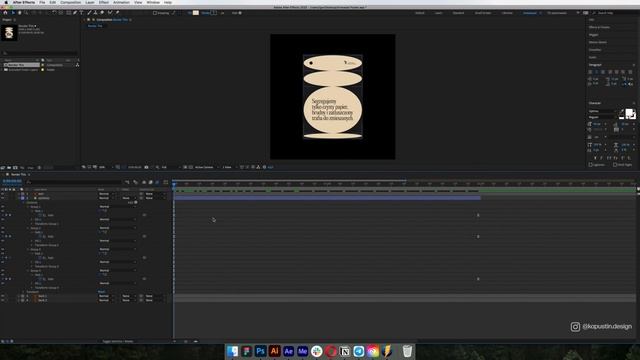Apply Faux Bold in Character panel
640x360 pixels.
(596, 158)
